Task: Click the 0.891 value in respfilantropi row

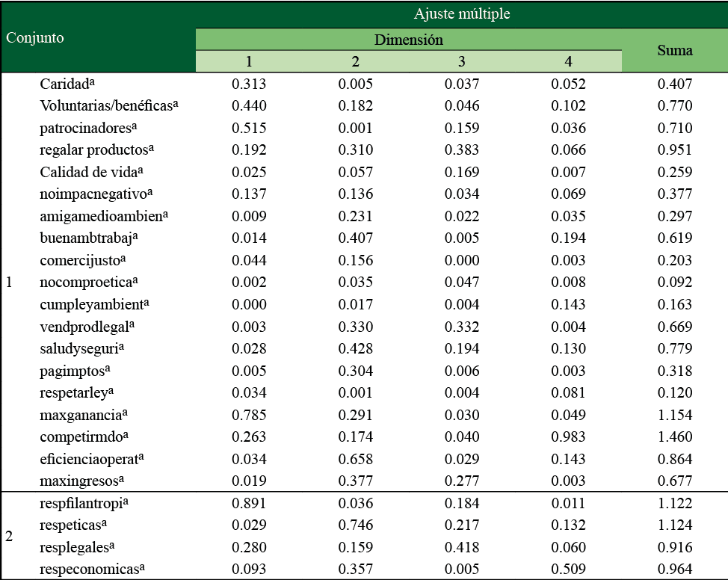Action: [250, 503]
